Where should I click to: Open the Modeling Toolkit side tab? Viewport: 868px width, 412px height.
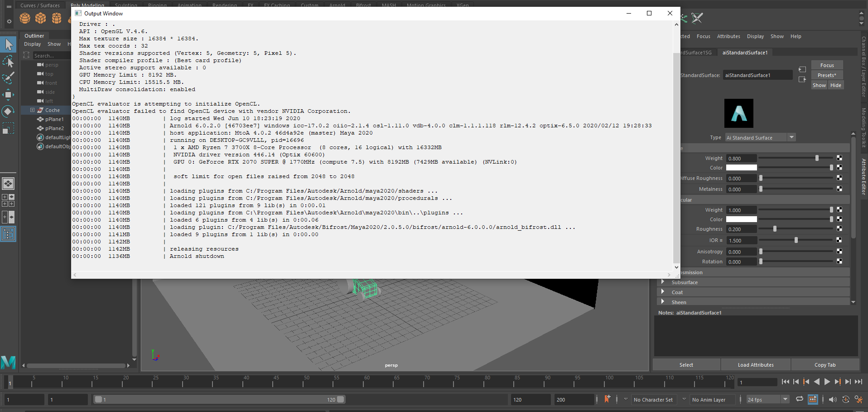coord(864,128)
